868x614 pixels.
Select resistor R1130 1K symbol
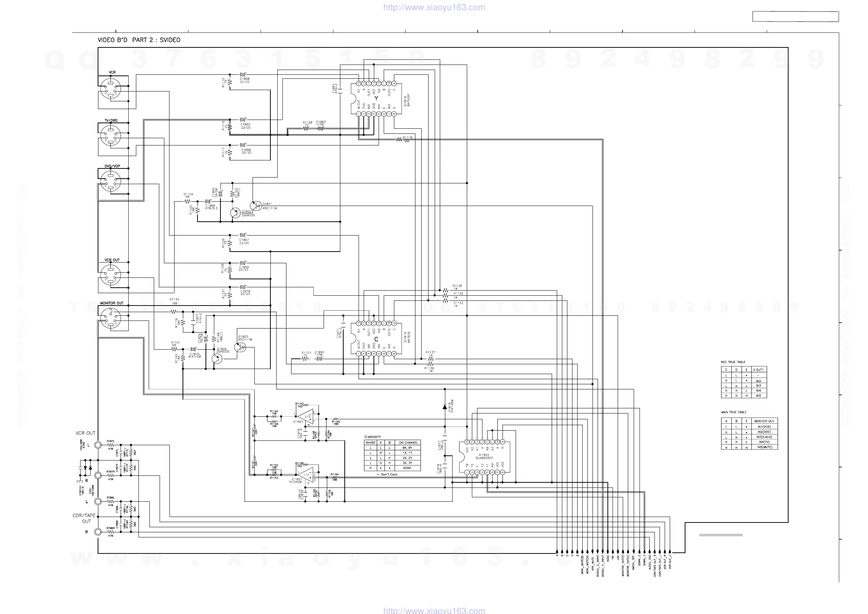coord(445,291)
